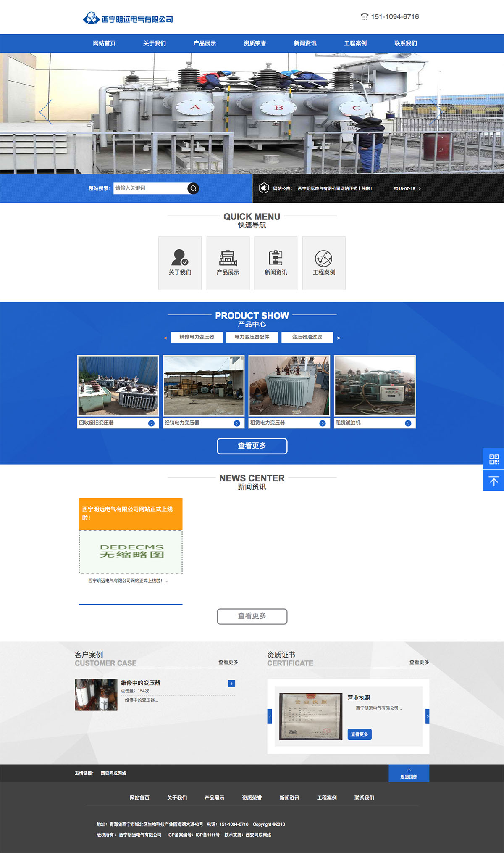Viewport: 504px width, 853px height.
Task: Open 资质荣誉 in the top navigation
Action: (x=255, y=43)
